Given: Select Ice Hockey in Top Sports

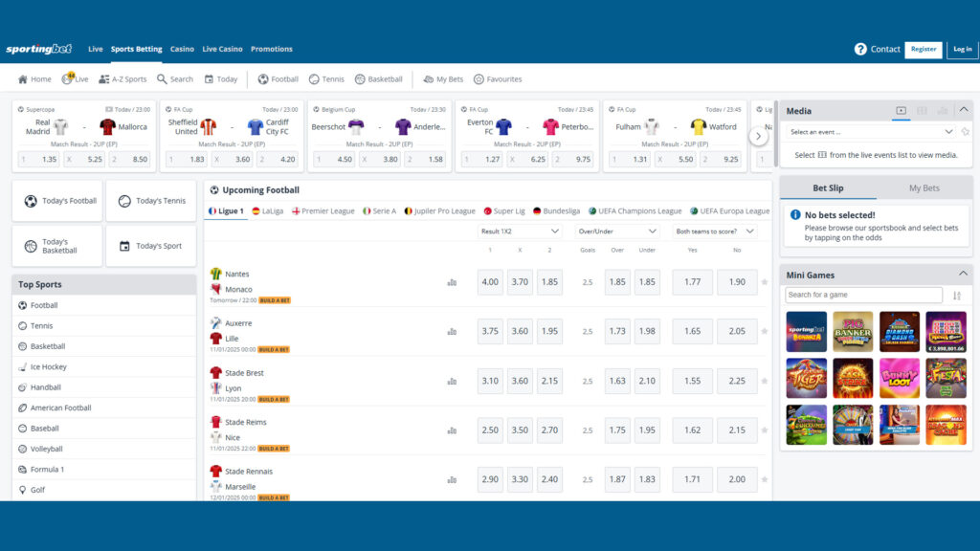Looking at the screenshot, I should 103,366.
